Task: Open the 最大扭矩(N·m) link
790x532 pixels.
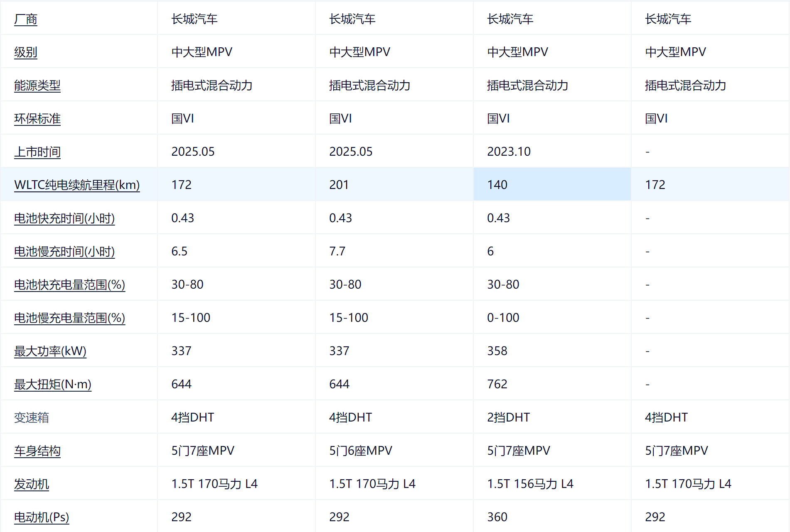Action: (x=53, y=385)
